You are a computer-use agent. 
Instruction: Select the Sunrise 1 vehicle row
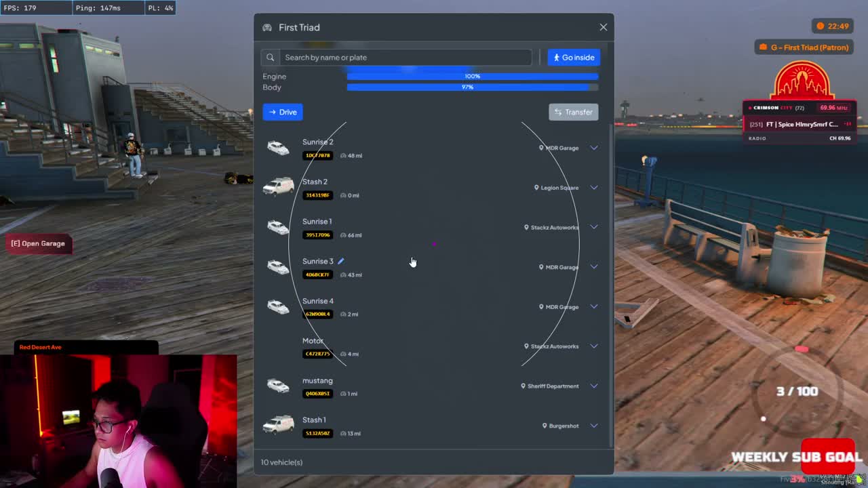(x=431, y=227)
